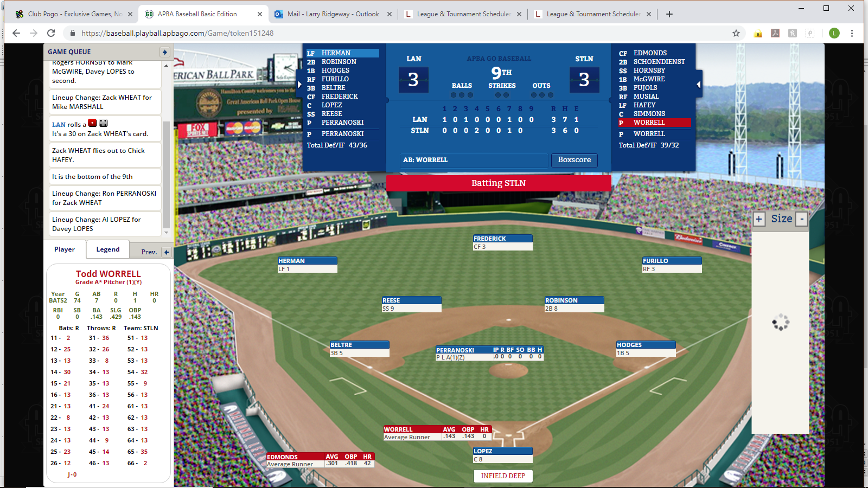
Task: Open the Chrome menu (three dots)
Action: (852, 33)
